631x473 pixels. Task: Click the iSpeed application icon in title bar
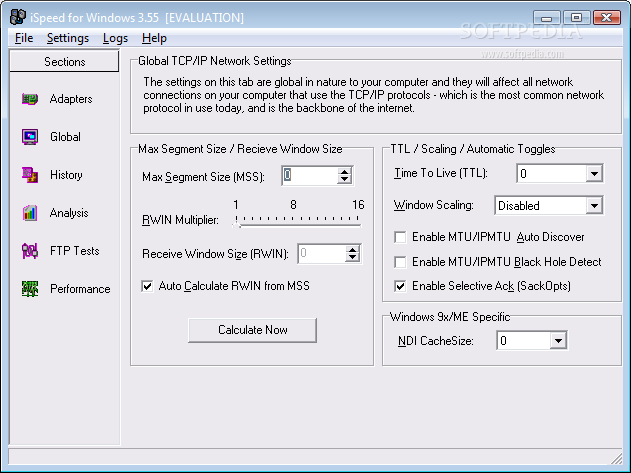[x=18, y=17]
